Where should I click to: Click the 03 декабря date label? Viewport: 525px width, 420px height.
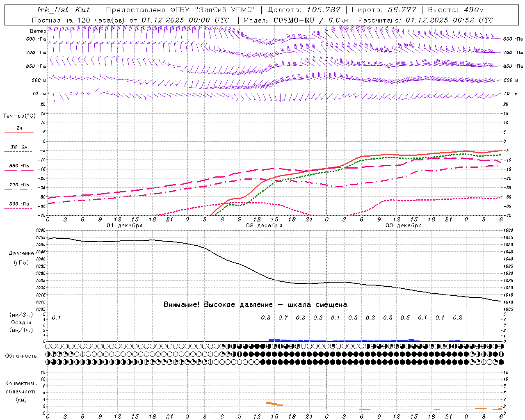(404, 226)
